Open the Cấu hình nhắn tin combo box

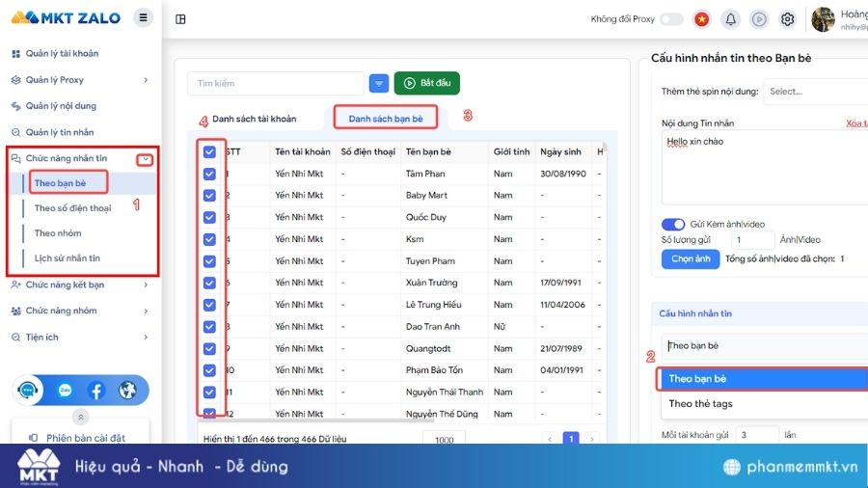click(x=765, y=346)
